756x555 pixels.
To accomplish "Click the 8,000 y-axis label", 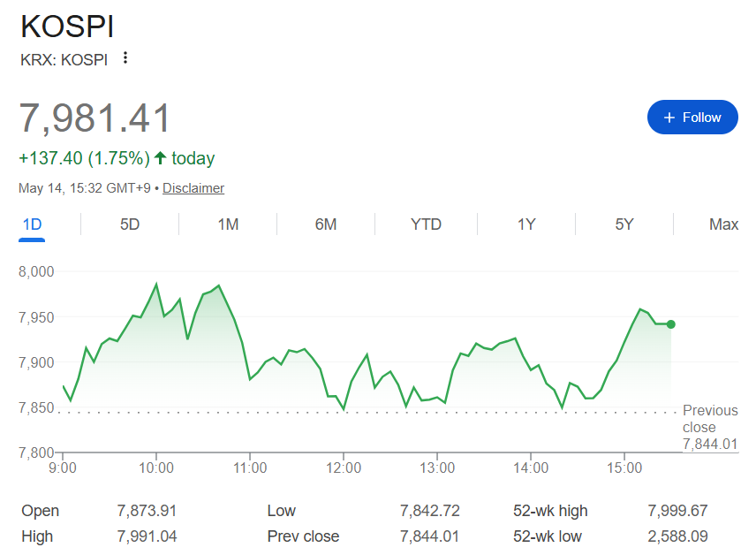I will [36, 271].
